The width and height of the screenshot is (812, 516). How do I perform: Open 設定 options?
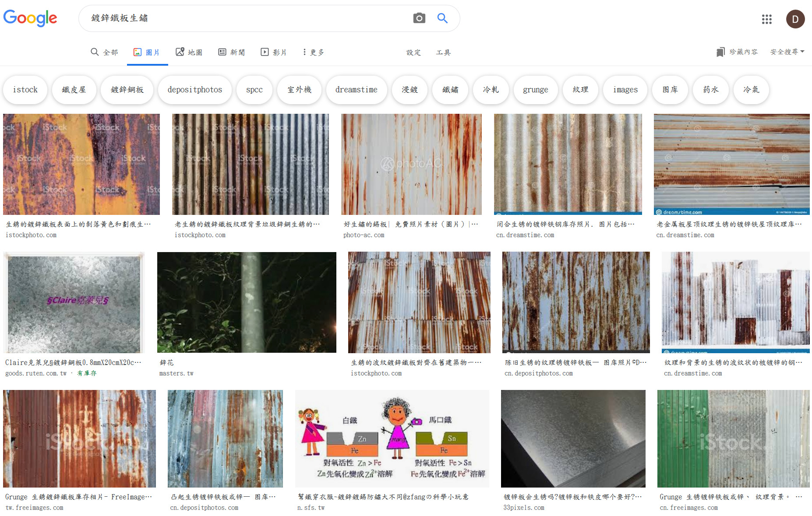tap(413, 53)
